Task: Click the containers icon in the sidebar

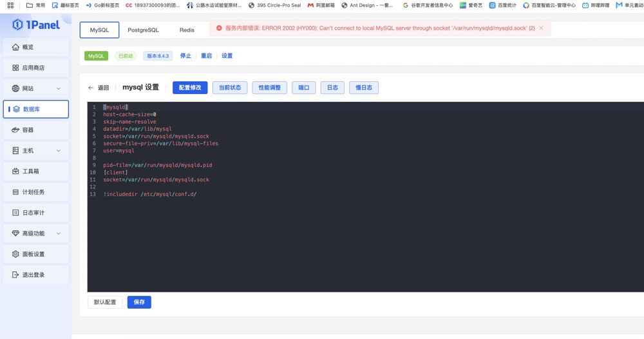Action: [16, 130]
